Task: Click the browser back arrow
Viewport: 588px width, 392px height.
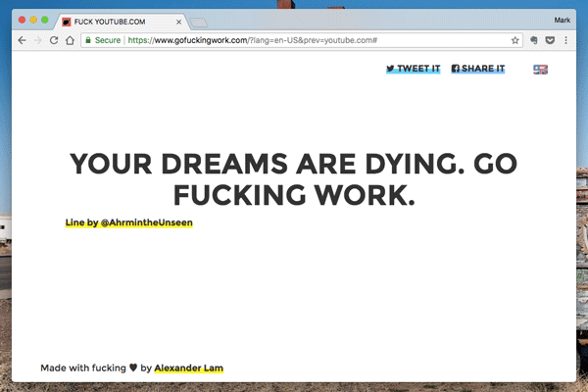Action: tap(22, 40)
